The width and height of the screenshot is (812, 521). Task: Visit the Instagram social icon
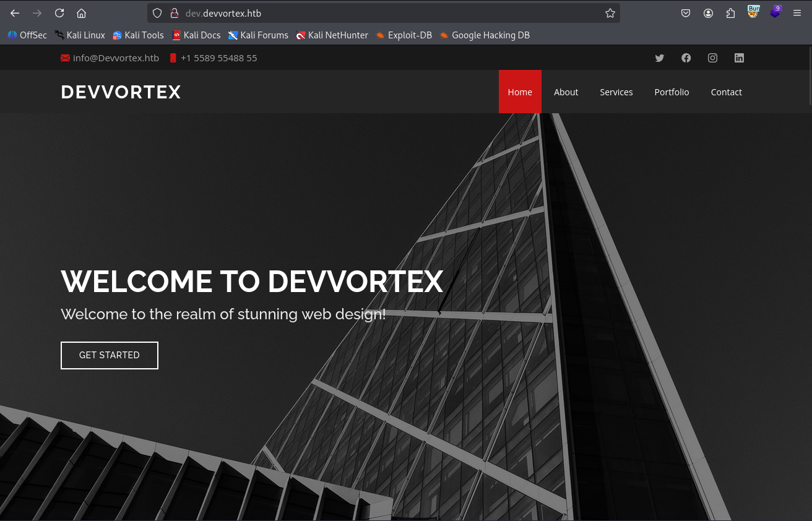[x=713, y=58]
